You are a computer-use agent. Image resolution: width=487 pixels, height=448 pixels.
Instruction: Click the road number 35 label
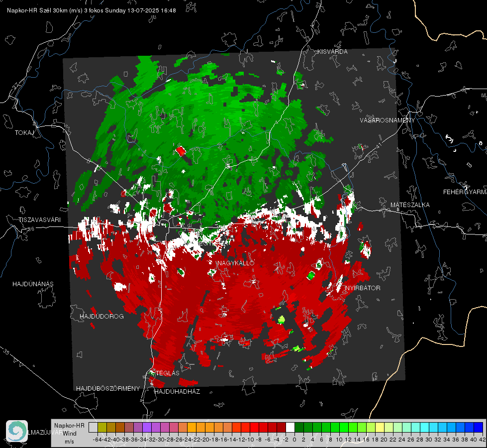tap(6, 351)
